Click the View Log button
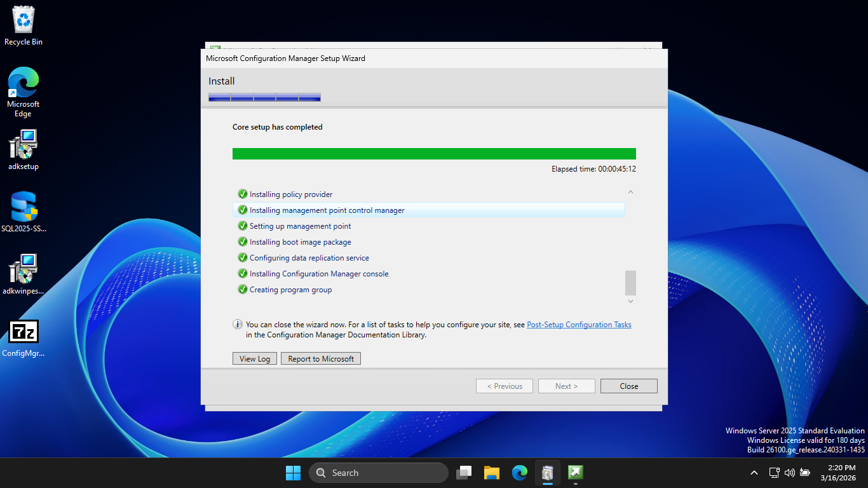The width and height of the screenshot is (868, 488). pyautogui.click(x=255, y=359)
